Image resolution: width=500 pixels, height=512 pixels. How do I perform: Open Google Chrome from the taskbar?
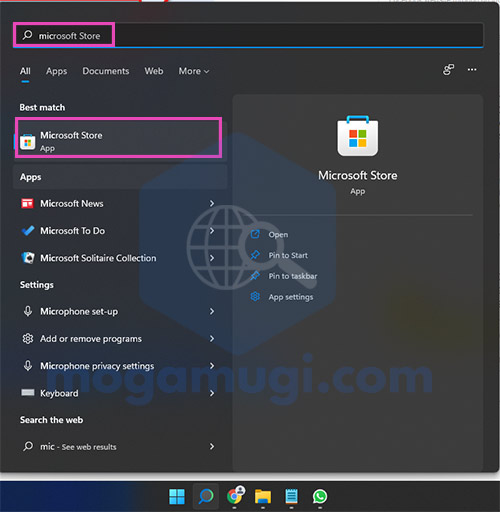[x=235, y=496]
